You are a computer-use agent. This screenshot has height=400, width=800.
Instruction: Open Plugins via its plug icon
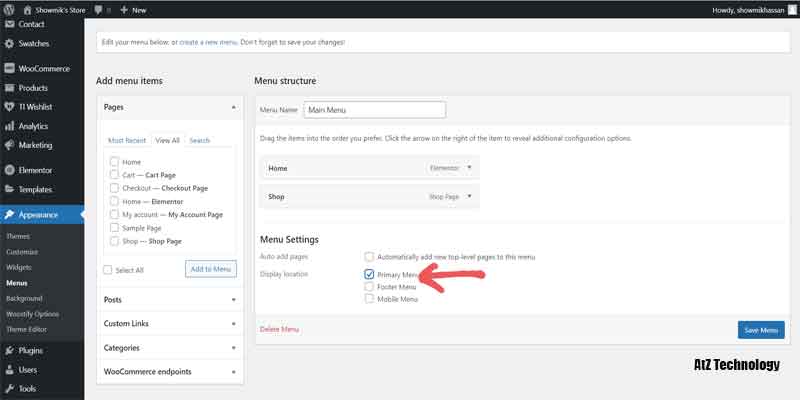pos(9,351)
